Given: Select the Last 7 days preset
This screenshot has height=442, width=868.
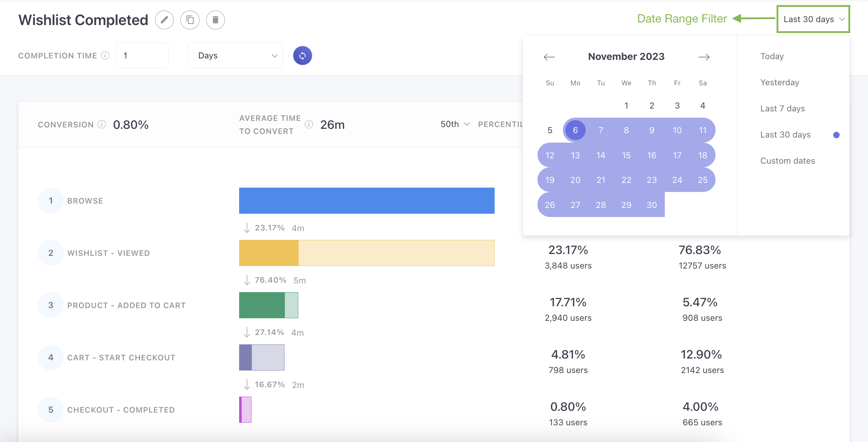Looking at the screenshot, I should 783,109.
